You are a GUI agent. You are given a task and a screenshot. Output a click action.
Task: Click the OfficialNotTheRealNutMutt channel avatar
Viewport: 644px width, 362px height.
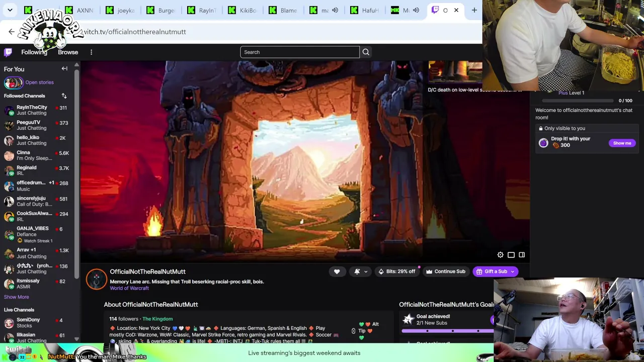[96, 280]
